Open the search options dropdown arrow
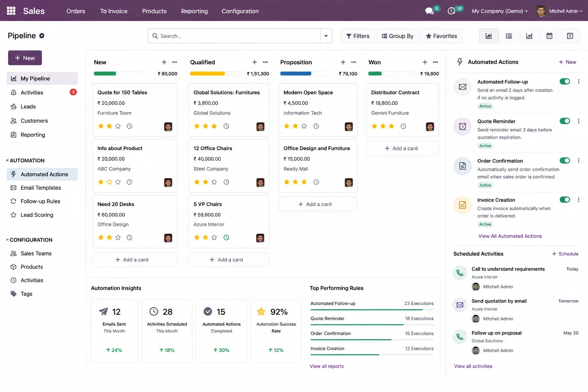This screenshot has height=392, width=588. (326, 36)
